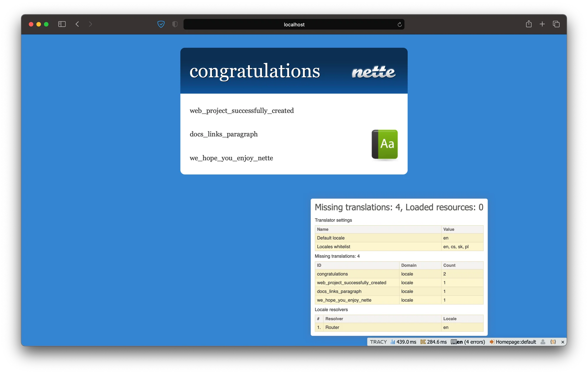Reload the localhost page

(400, 24)
